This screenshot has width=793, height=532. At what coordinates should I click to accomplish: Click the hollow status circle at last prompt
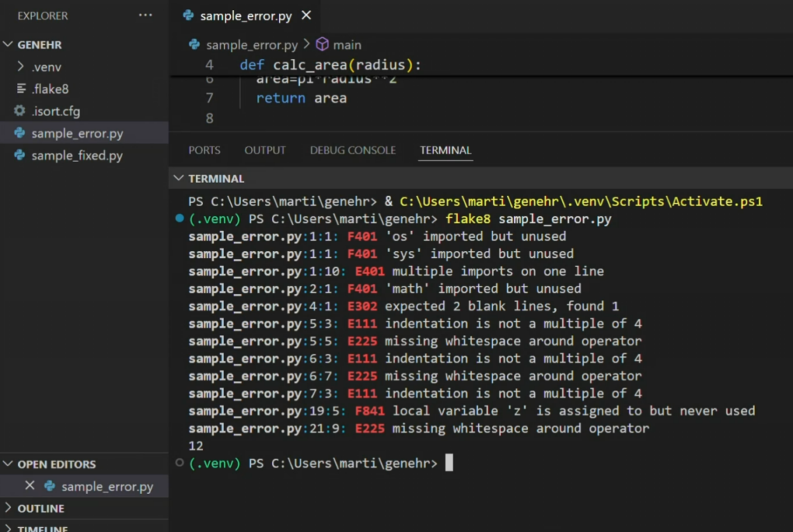(180, 463)
